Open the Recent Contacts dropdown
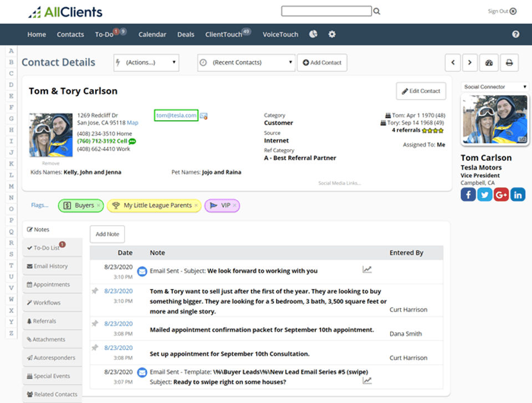The width and height of the screenshot is (532, 403). click(246, 63)
